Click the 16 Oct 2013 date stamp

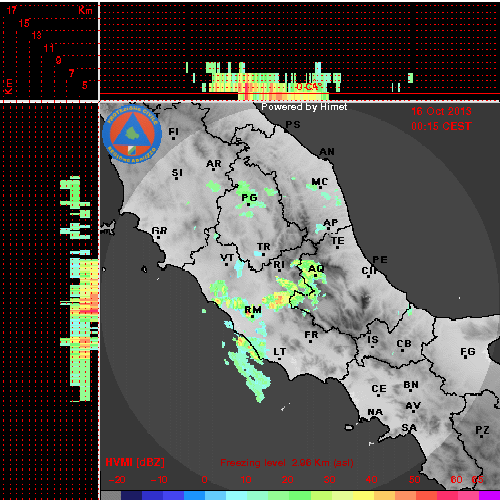click(441, 111)
